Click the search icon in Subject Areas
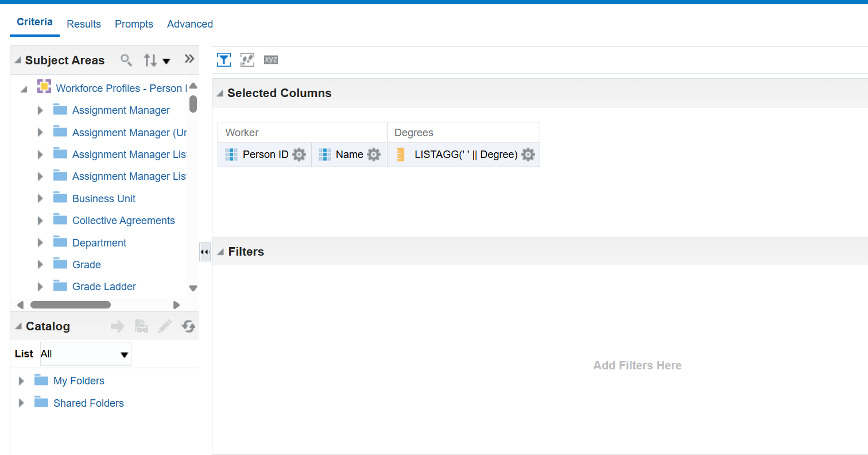The height and width of the screenshot is (455, 868). point(126,60)
